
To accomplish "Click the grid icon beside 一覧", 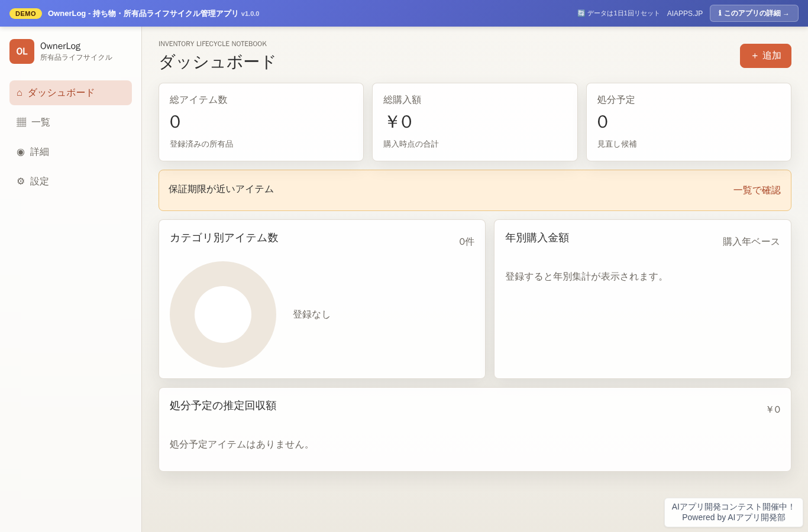I will click(x=21, y=122).
